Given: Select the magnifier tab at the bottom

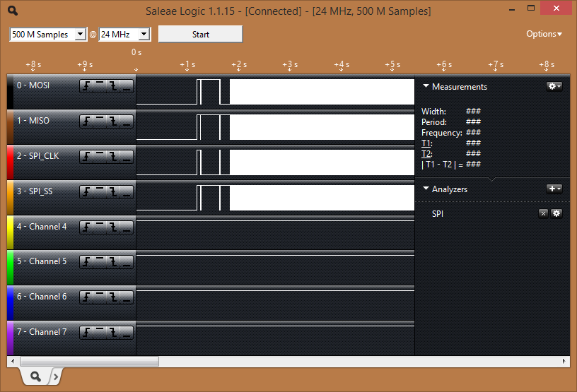Looking at the screenshot, I should click(35, 376).
